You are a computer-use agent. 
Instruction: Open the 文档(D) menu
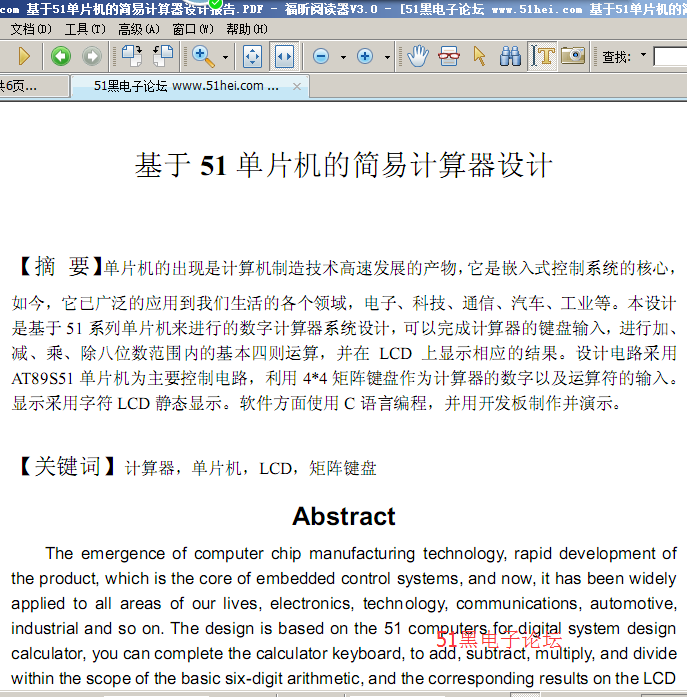click(x=31, y=29)
